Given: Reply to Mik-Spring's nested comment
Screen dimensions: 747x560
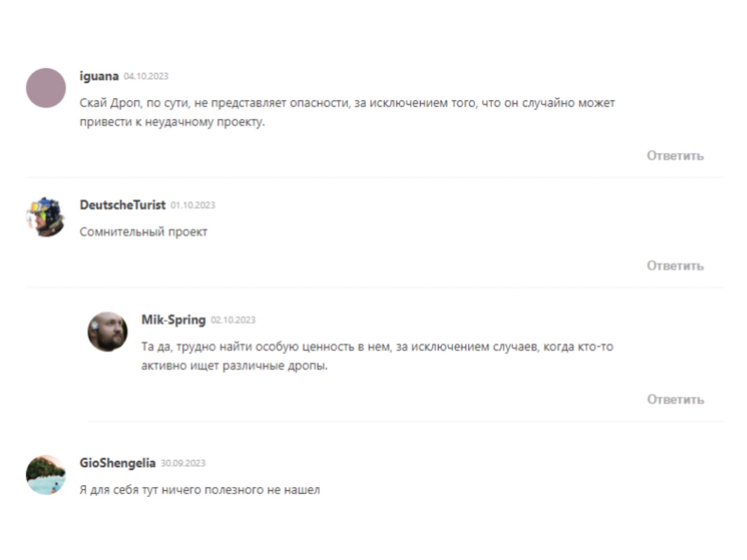Looking at the screenshot, I should coord(675,399).
